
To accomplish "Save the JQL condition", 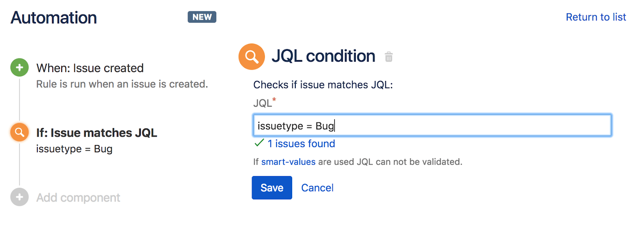I will click(x=272, y=188).
